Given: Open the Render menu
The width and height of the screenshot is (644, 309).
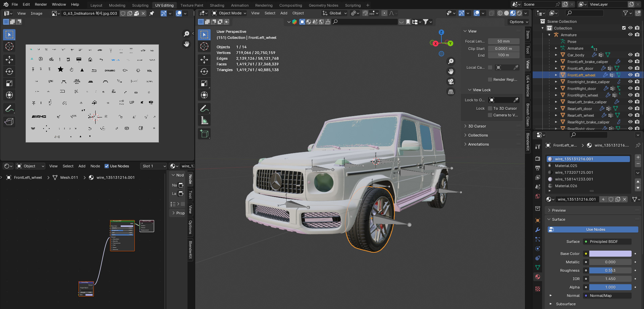Looking at the screenshot, I should (x=41, y=4).
